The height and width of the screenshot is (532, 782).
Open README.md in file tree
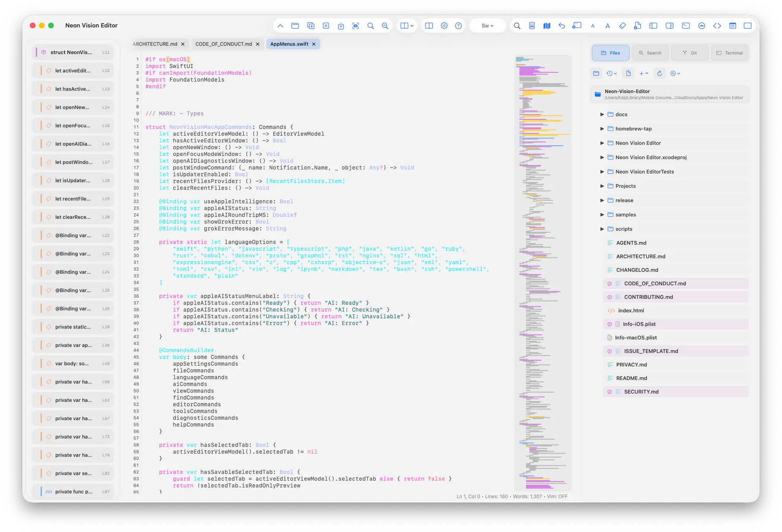pos(675,378)
